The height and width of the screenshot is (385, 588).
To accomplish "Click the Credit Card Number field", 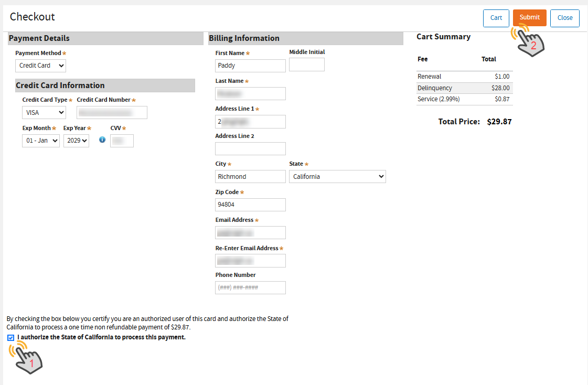I will point(112,112).
